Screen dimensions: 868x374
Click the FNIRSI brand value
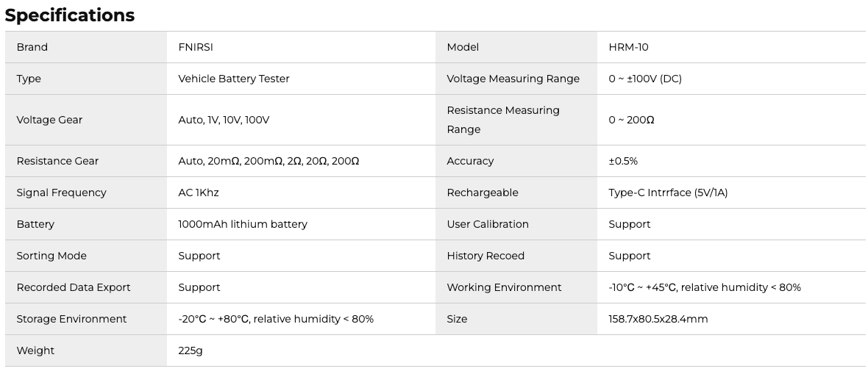pos(196,47)
